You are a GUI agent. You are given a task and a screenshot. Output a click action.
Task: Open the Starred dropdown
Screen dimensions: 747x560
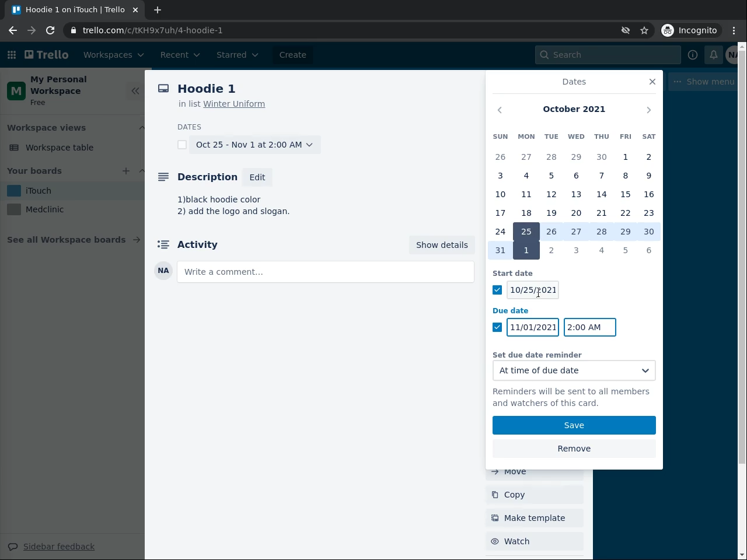pyautogui.click(x=237, y=55)
